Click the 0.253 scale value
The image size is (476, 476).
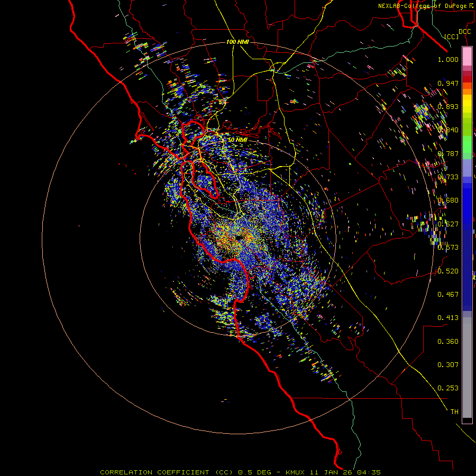point(448,388)
